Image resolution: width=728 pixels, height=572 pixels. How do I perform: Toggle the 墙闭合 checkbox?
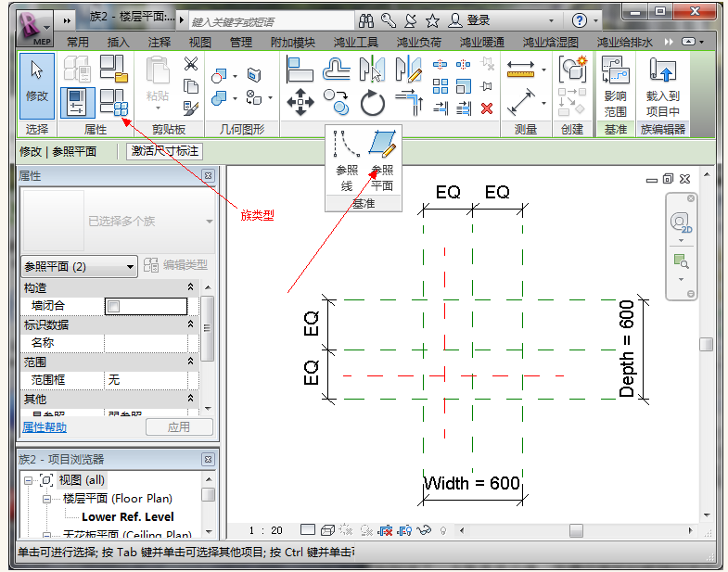click(113, 306)
